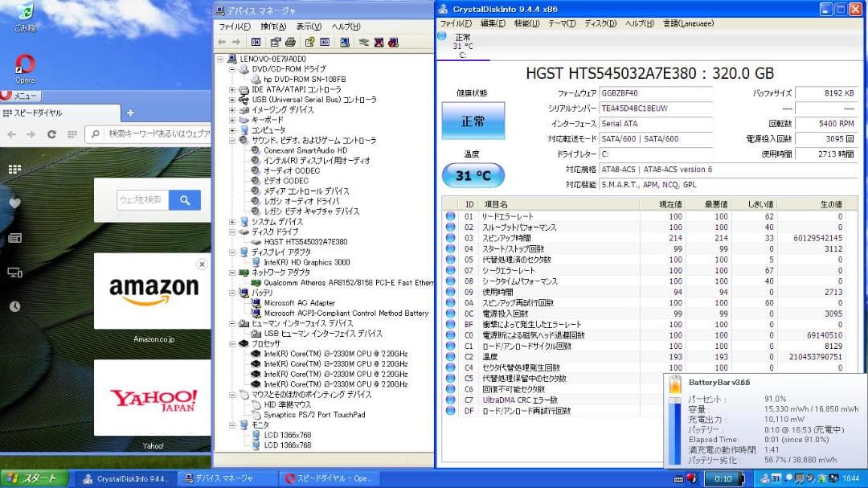The height and width of the screenshot is (488, 868).
Task: Collapse DVD/CD-ROM drives node
Action: (232, 69)
